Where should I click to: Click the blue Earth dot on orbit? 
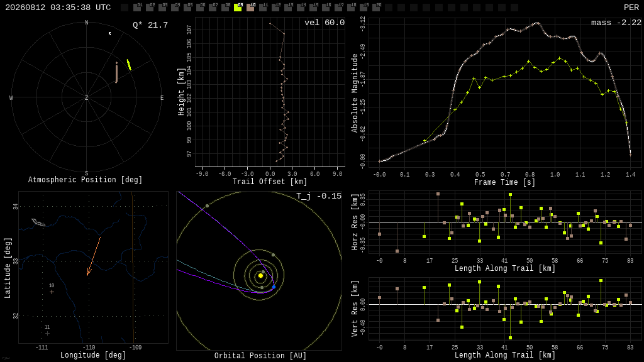click(x=274, y=287)
